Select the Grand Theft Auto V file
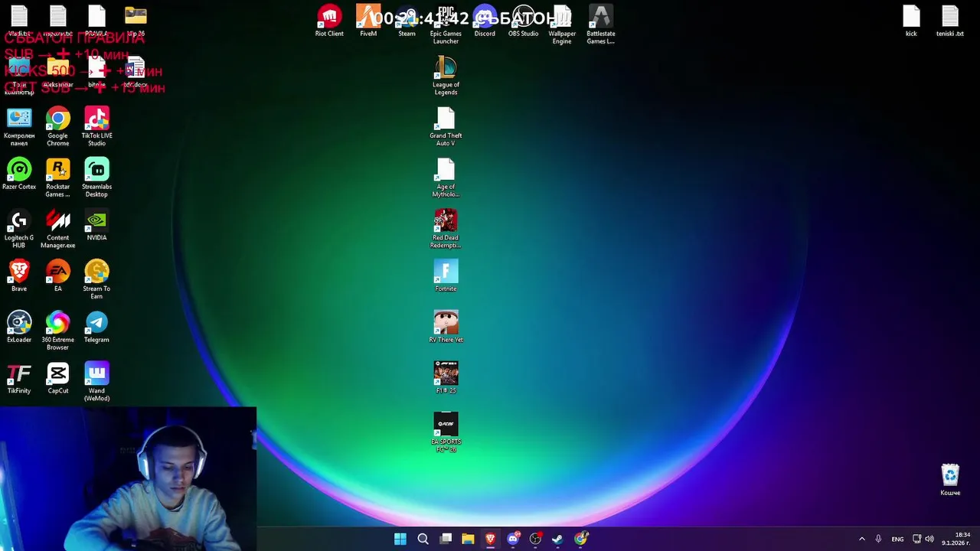980x551 pixels. pos(446,126)
